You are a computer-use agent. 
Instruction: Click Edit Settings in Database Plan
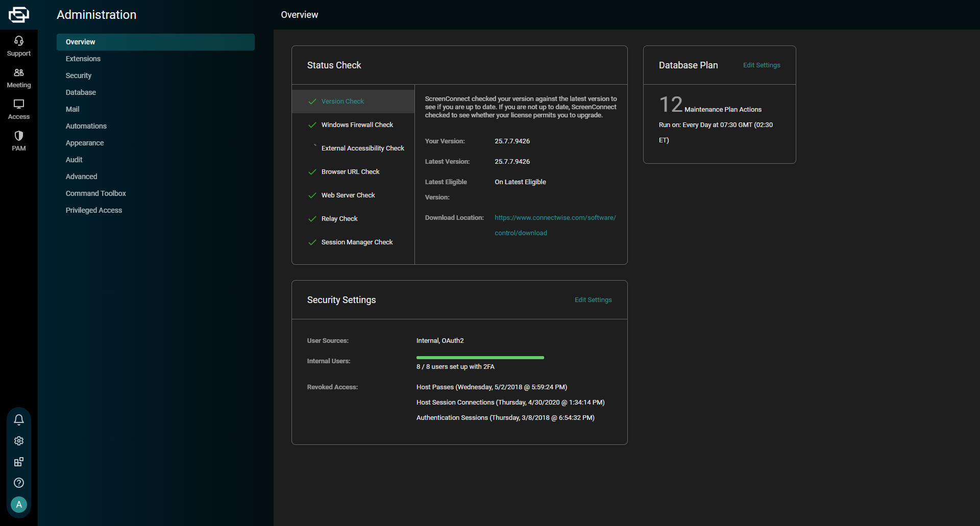761,65
